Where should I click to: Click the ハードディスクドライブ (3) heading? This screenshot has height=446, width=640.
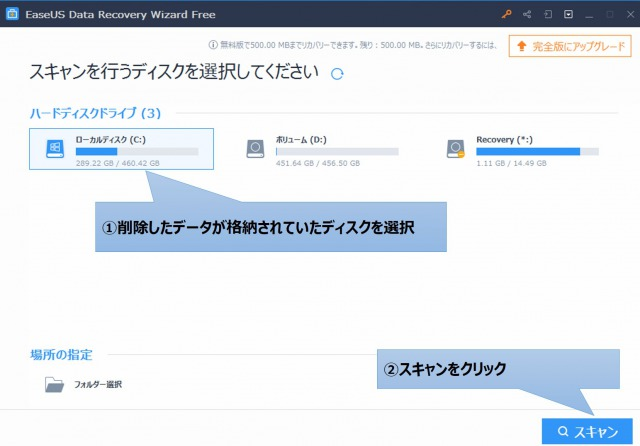(x=95, y=113)
